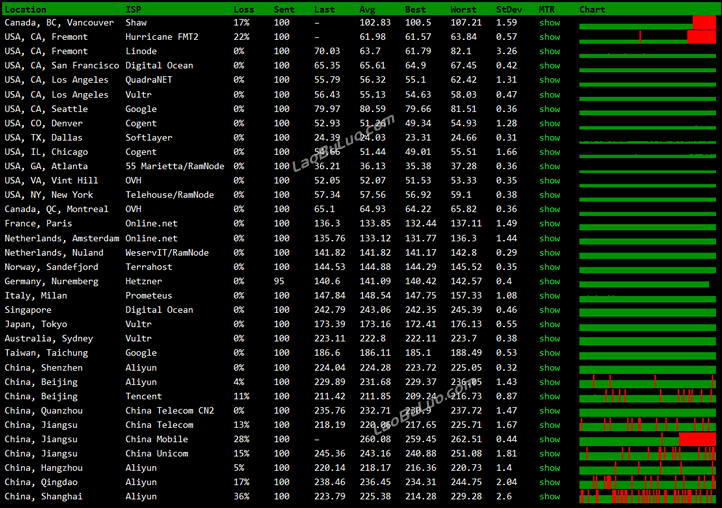This screenshot has width=722, height=508.
Task: Show the MTR for Softlayer Dallas
Action: [x=549, y=137]
